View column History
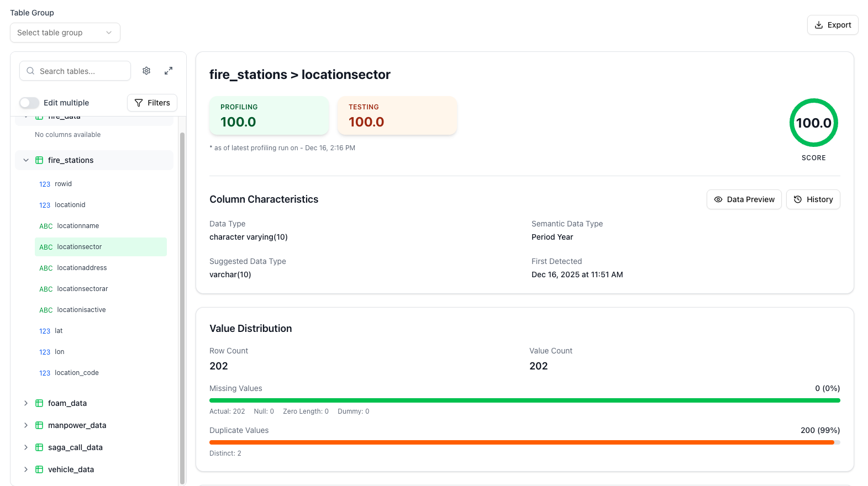Image resolution: width=868 pixels, height=486 pixels. pyautogui.click(x=813, y=199)
